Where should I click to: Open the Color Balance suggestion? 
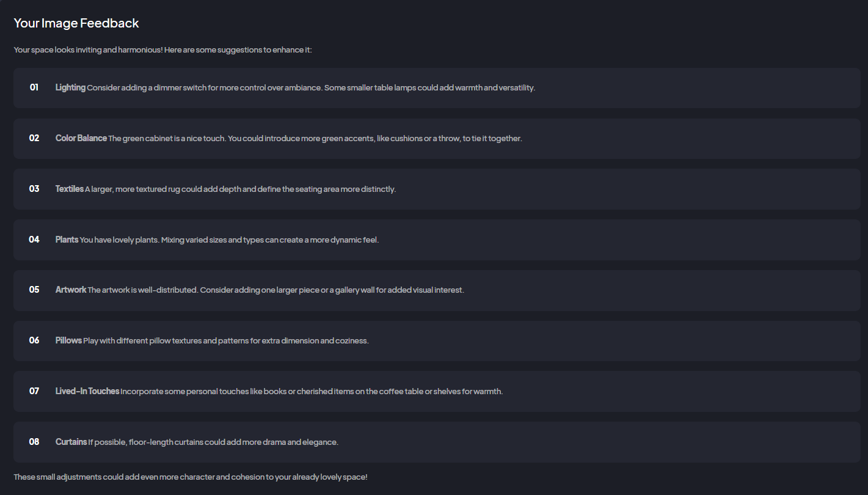pyautogui.click(x=81, y=138)
